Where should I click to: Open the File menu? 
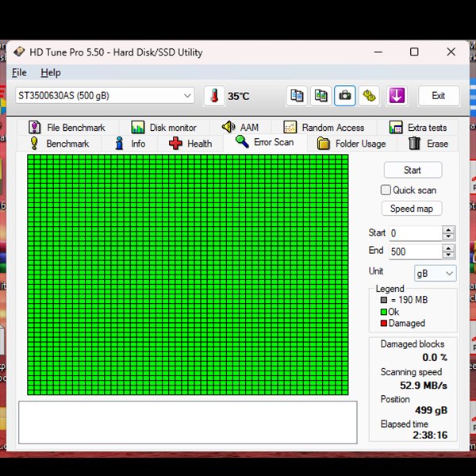(19, 72)
